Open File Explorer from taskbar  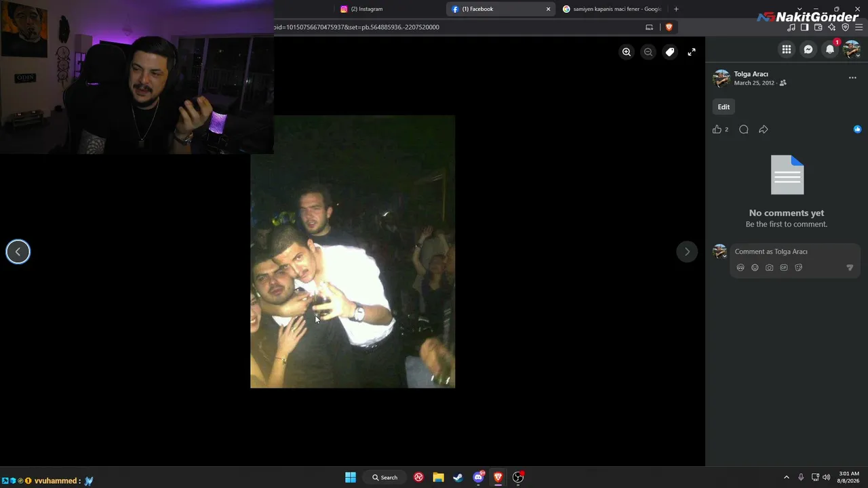tap(438, 477)
